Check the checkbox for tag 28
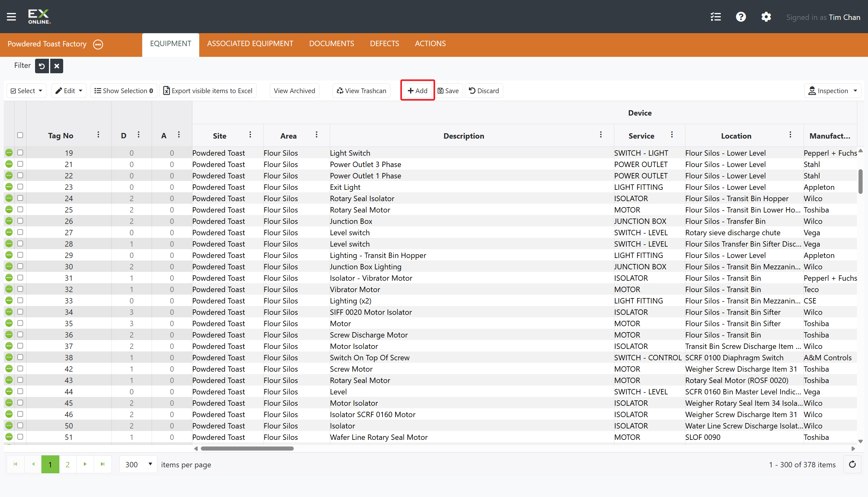 coord(20,244)
